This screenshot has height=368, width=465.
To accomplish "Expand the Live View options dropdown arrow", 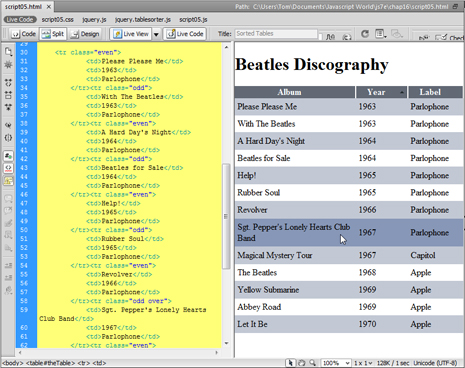I will click(x=156, y=34).
